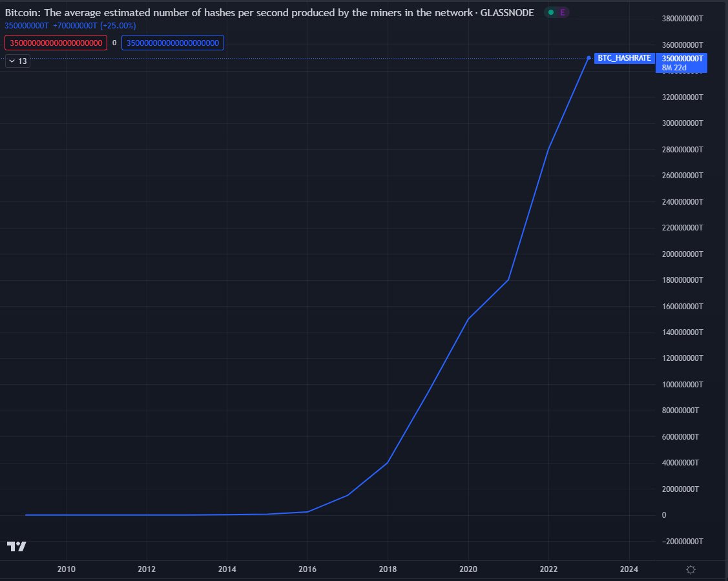
Task: Click the last data point on the line
Action: coord(588,58)
